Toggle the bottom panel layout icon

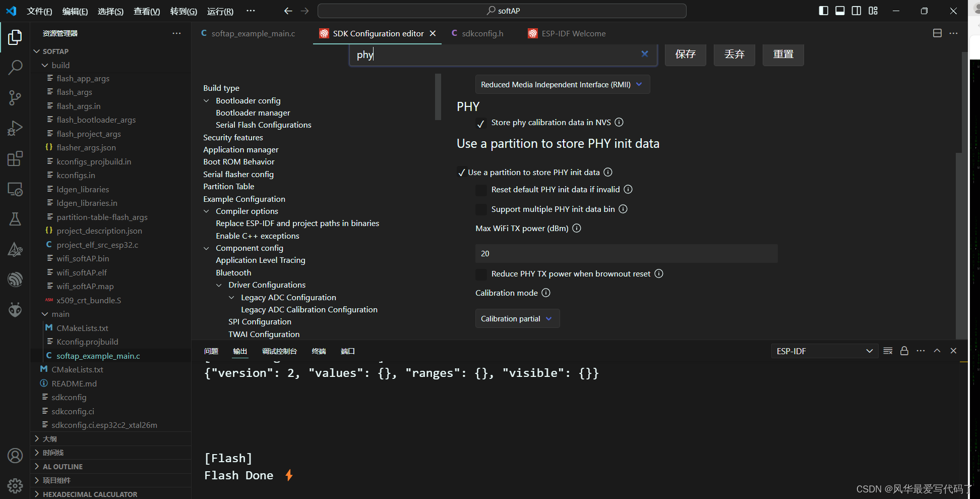tap(840, 11)
